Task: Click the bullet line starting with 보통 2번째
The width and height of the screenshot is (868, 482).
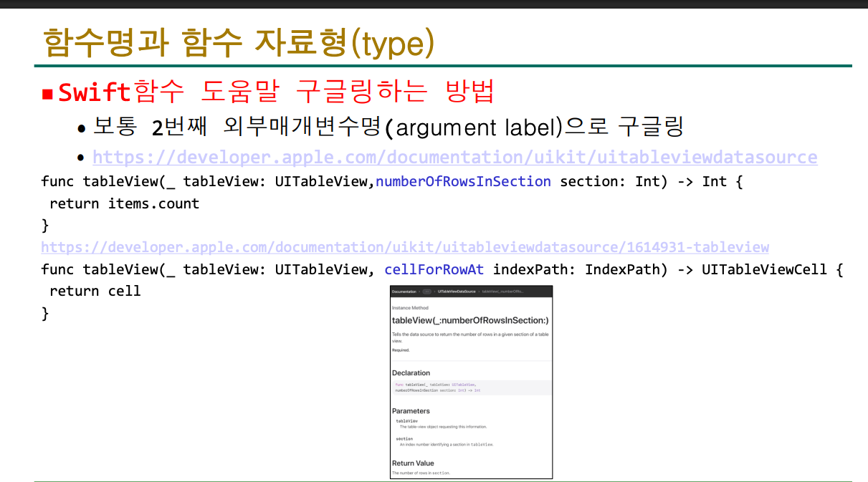Action: tap(388, 127)
